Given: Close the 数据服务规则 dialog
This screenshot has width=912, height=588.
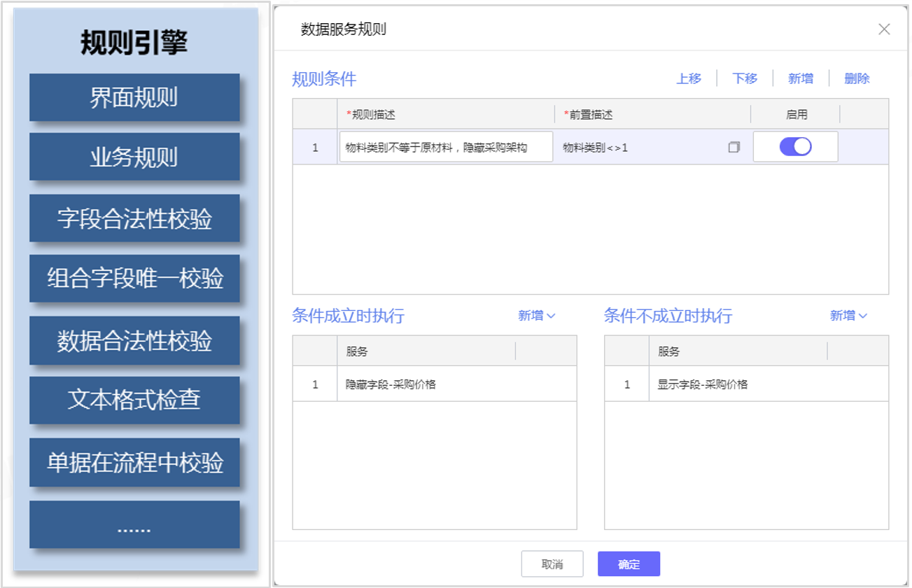Looking at the screenshot, I should tap(884, 29).
